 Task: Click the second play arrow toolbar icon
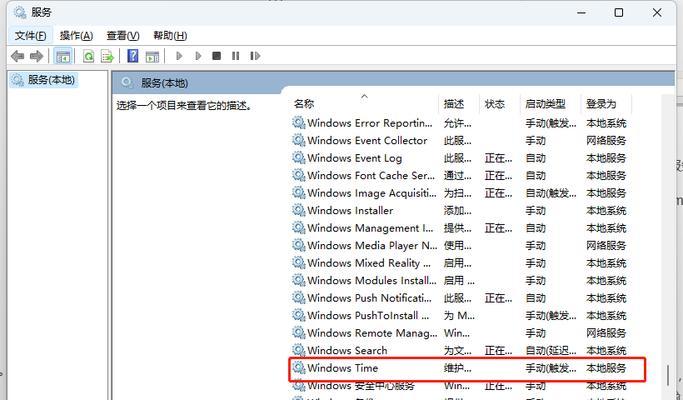pos(198,56)
